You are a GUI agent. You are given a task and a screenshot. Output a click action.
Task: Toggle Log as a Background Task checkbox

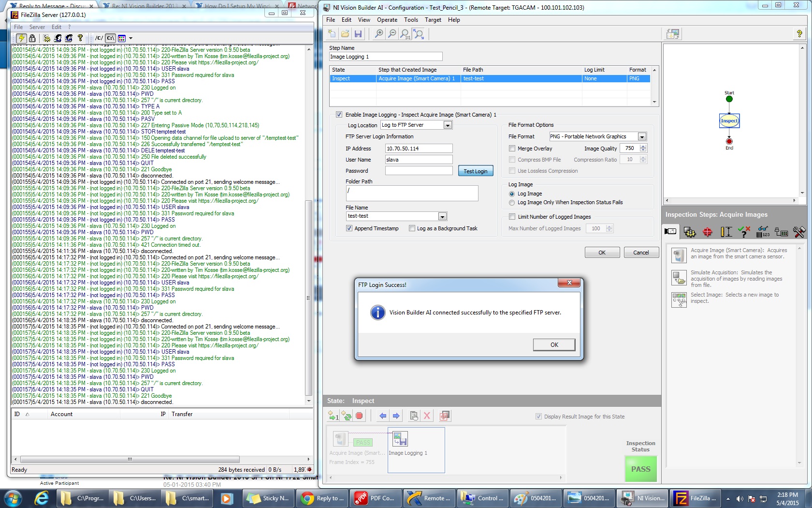[x=412, y=228]
